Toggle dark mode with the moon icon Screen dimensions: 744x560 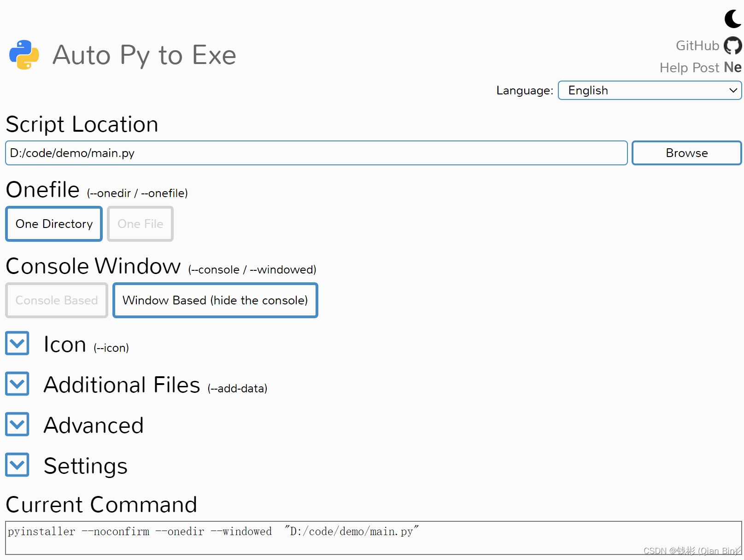(732, 19)
